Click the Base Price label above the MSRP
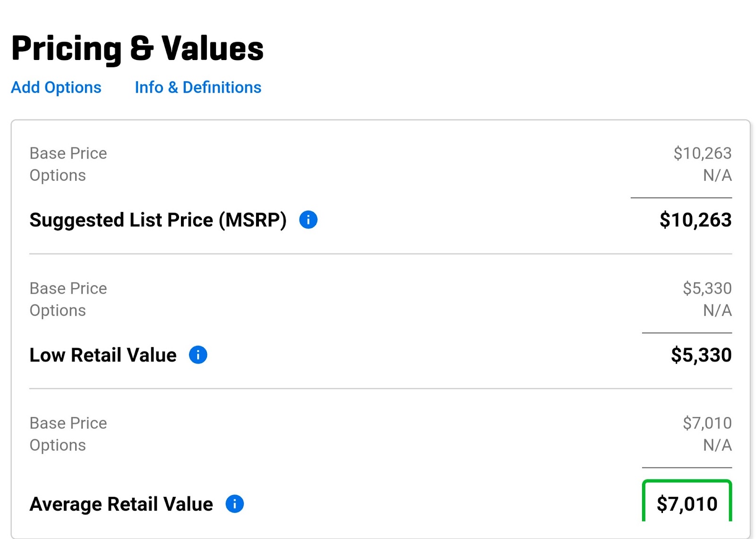The image size is (756, 539). point(69,154)
